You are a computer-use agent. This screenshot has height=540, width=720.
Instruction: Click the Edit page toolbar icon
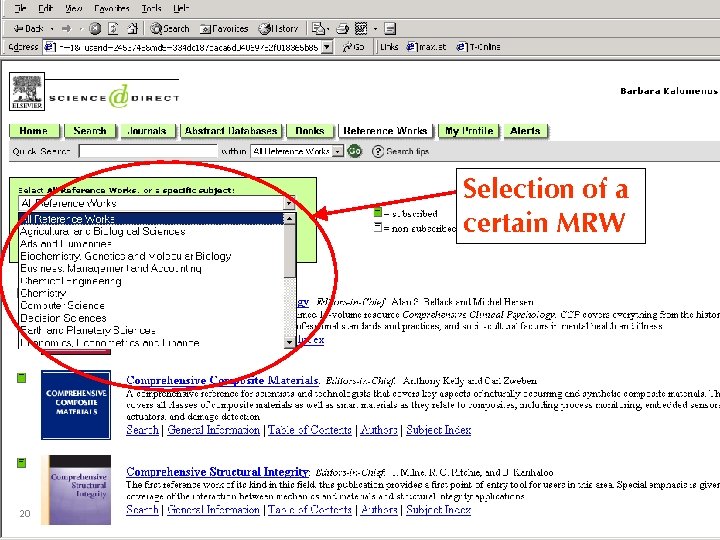point(361,28)
